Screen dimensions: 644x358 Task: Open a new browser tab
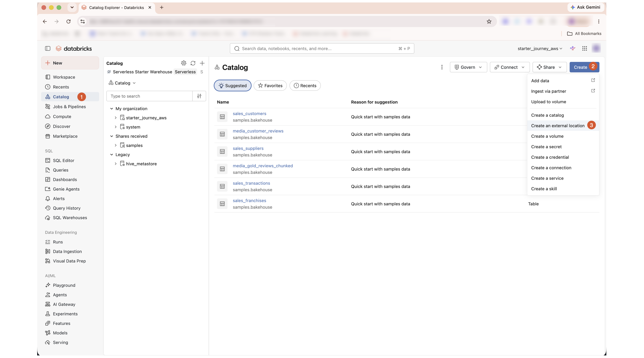point(162,8)
